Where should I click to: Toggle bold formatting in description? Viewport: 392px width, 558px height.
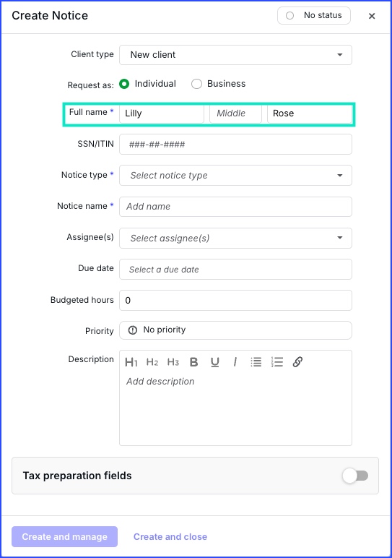click(x=193, y=362)
